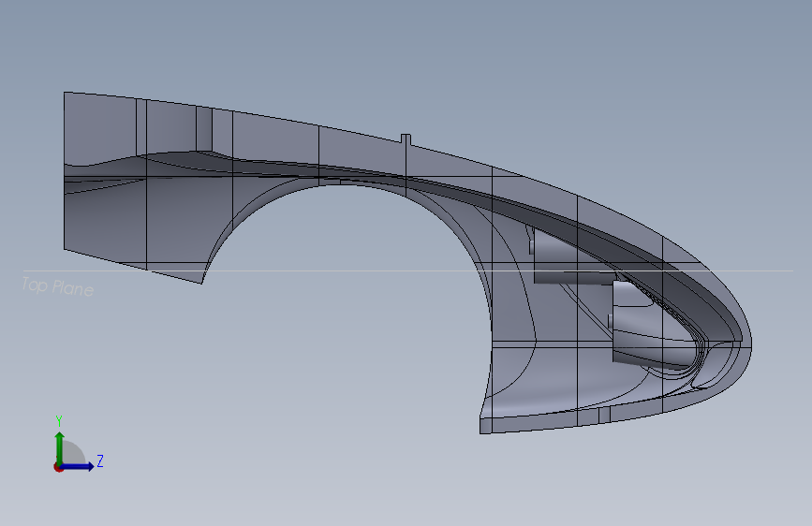The image size is (812, 526).
Task: Click the XYZ orientation triad
Action: pos(78,445)
